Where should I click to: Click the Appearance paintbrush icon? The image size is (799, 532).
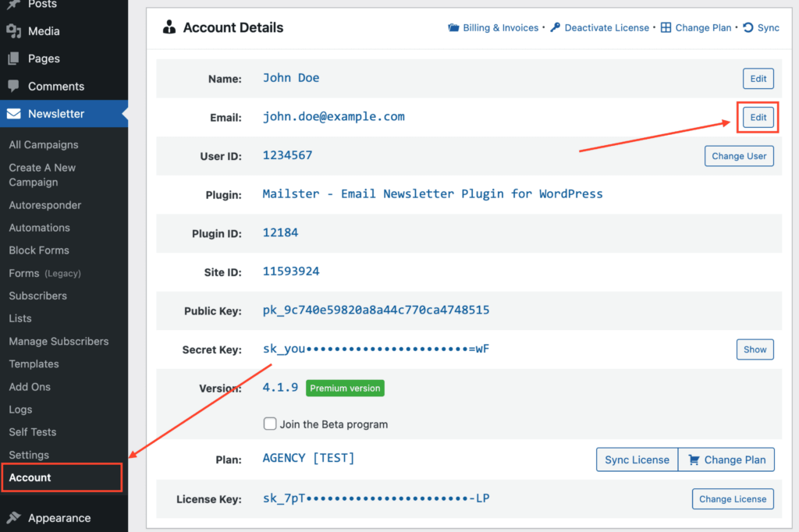pyautogui.click(x=13, y=518)
